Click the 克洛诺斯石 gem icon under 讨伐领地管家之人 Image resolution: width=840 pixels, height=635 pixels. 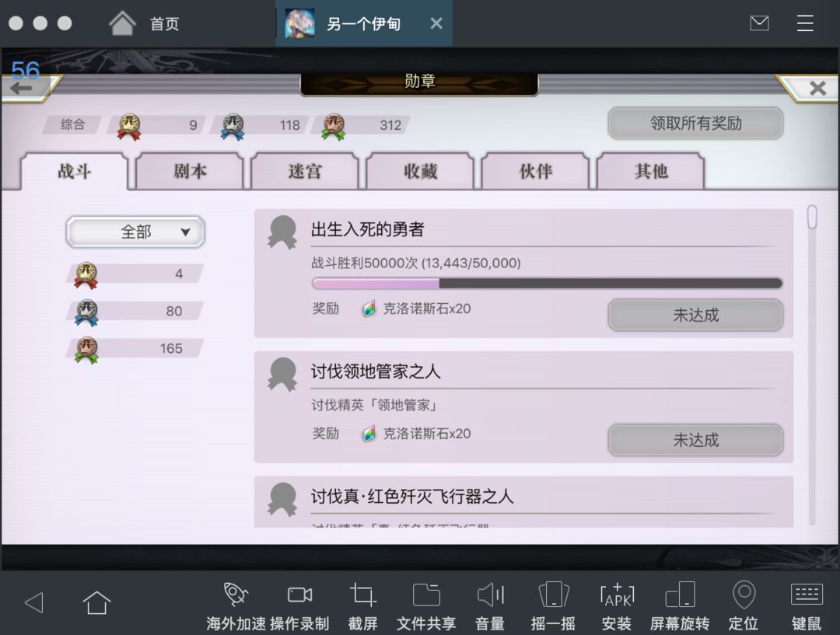369,434
